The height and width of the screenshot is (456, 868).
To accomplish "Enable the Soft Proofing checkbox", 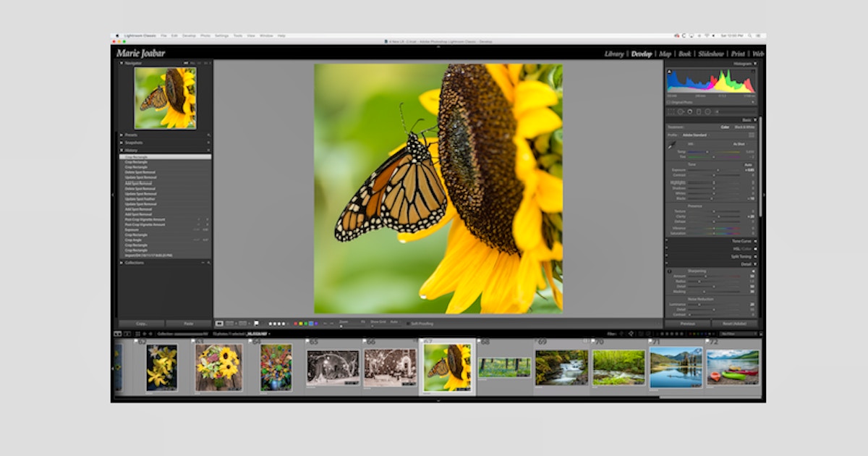I will coord(408,323).
